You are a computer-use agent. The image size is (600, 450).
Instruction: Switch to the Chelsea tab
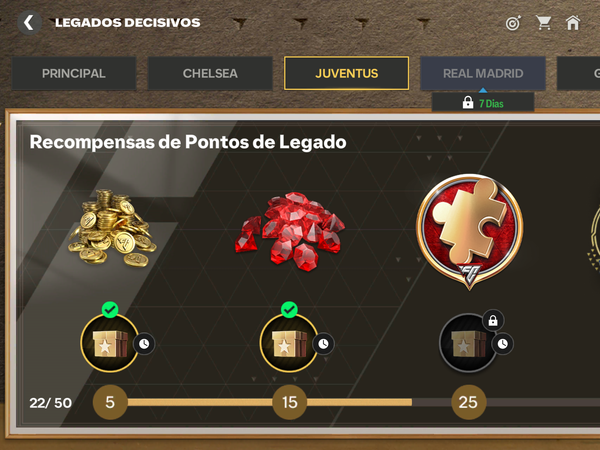click(x=210, y=73)
